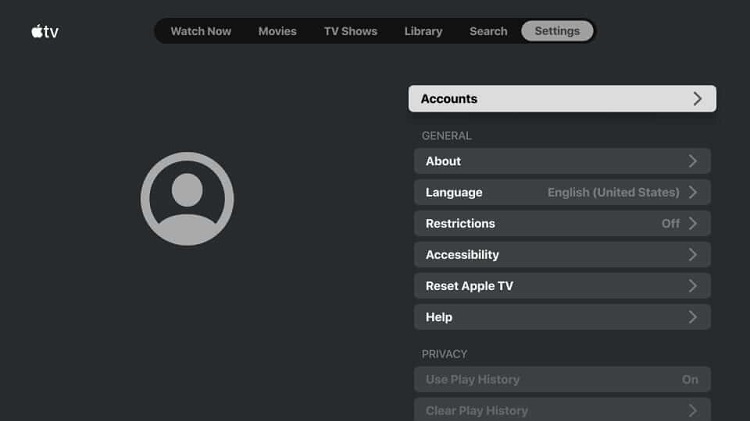This screenshot has height=421, width=750.
Task: Open the Library tab
Action: pyautogui.click(x=423, y=31)
